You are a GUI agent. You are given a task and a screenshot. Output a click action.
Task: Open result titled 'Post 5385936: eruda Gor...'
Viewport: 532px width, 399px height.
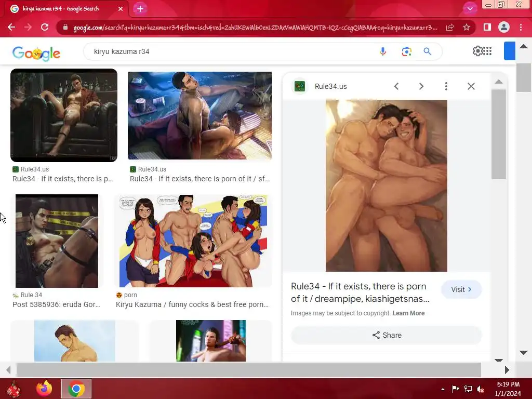56,304
